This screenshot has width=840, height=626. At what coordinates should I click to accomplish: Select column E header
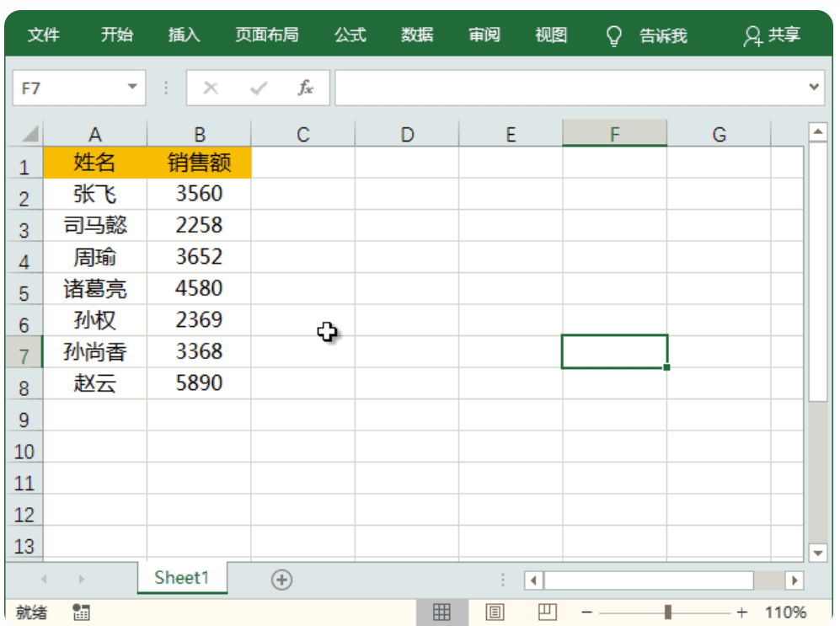click(x=511, y=134)
